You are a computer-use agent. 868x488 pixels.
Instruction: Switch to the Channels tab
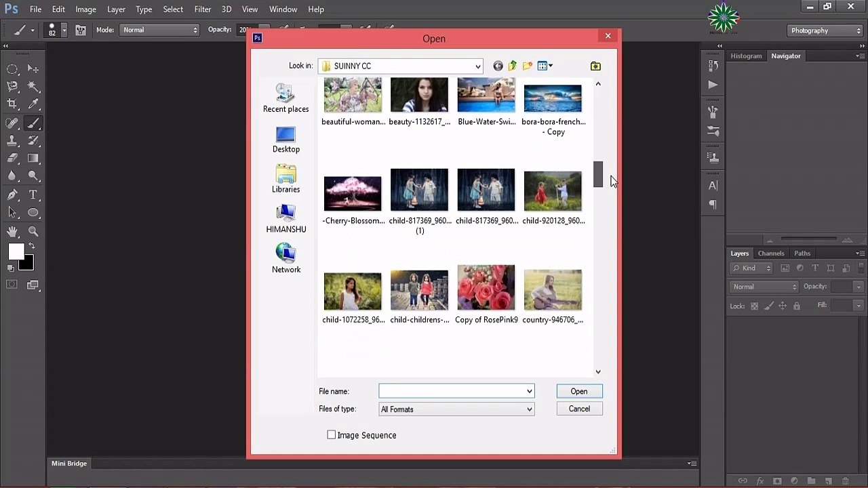[770, 253]
